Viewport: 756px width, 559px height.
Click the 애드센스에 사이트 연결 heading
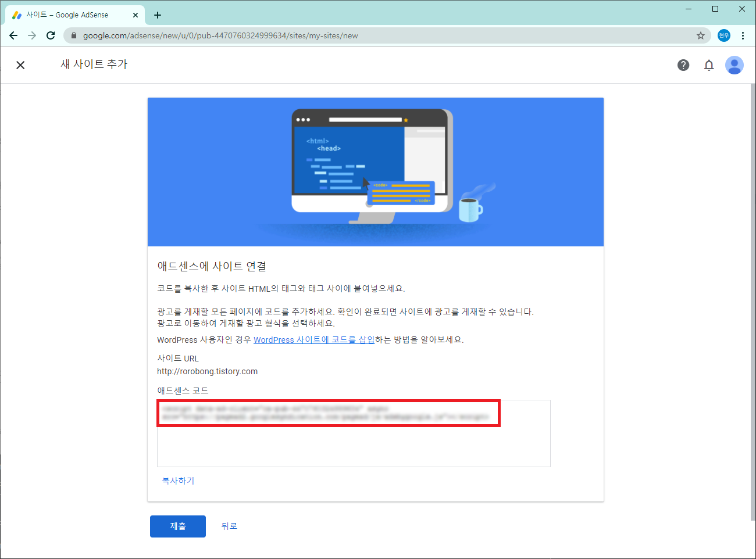pyautogui.click(x=212, y=266)
